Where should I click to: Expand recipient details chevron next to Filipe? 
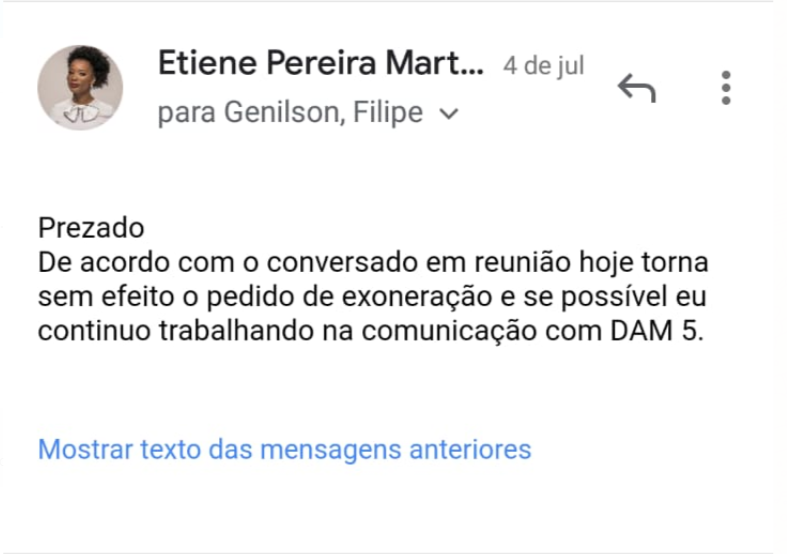pyautogui.click(x=448, y=114)
